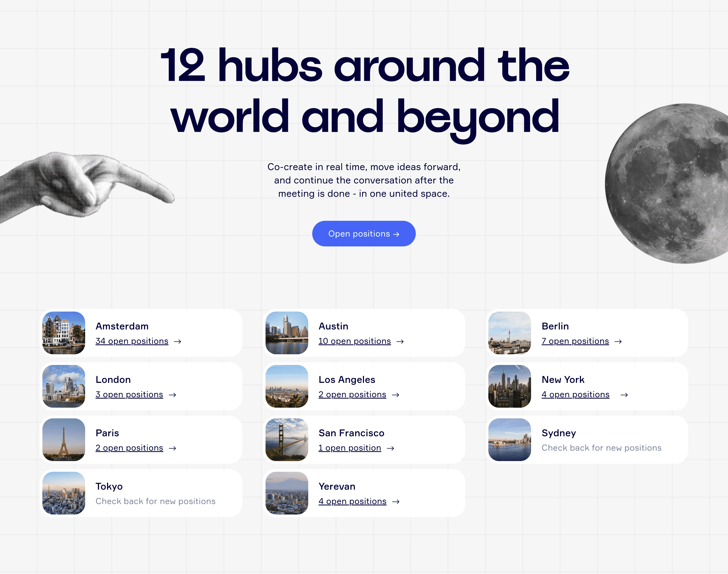This screenshot has width=728, height=574.
Task: Click the Los Angeles cityscape thumbnail
Action: tap(287, 386)
